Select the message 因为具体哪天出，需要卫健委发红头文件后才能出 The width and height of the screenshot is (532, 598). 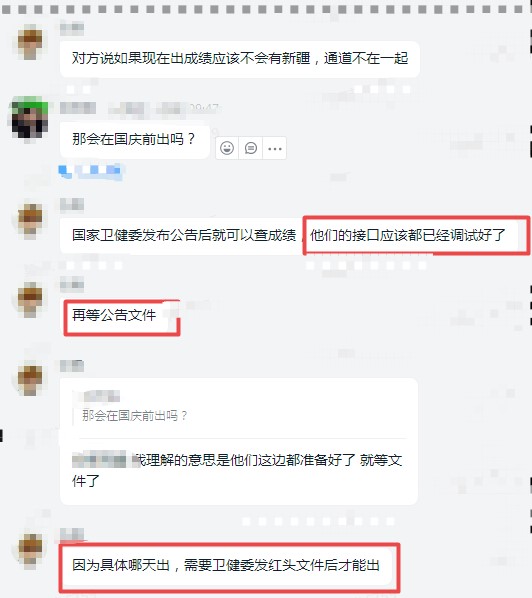pos(227,565)
